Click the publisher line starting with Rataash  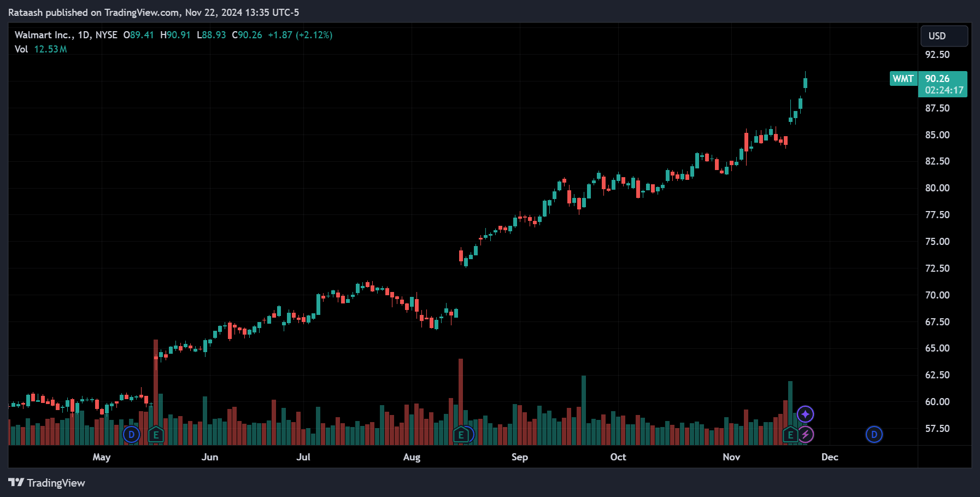click(x=154, y=13)
